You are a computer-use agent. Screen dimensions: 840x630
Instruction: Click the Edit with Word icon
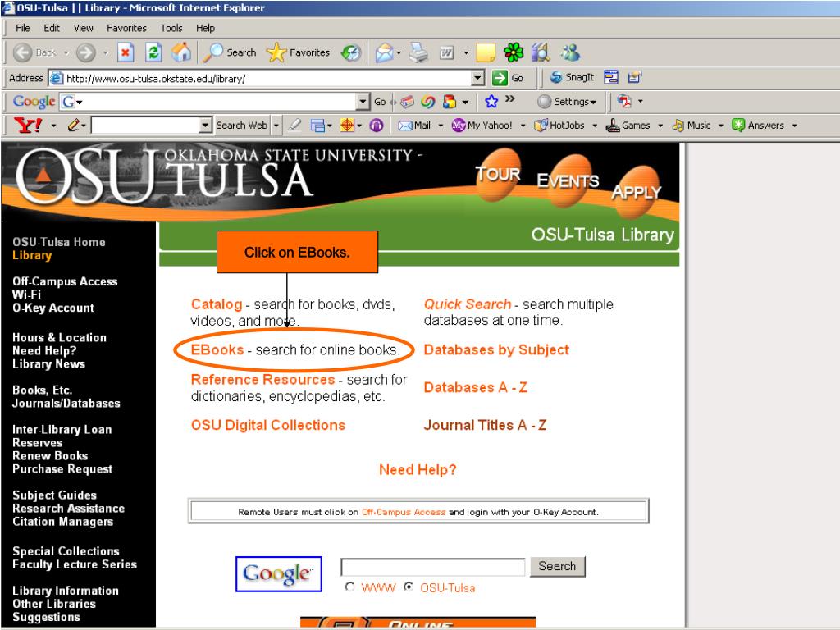click(446, 52)
